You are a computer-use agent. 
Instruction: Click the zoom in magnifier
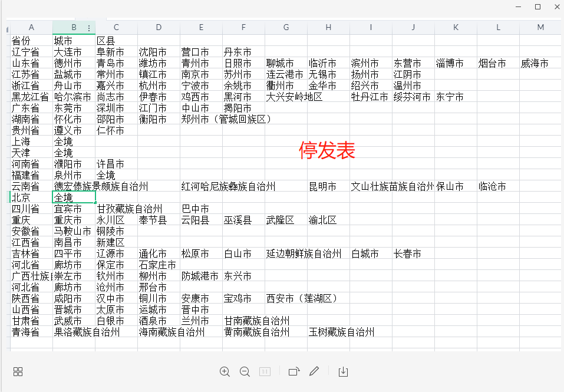225,371
